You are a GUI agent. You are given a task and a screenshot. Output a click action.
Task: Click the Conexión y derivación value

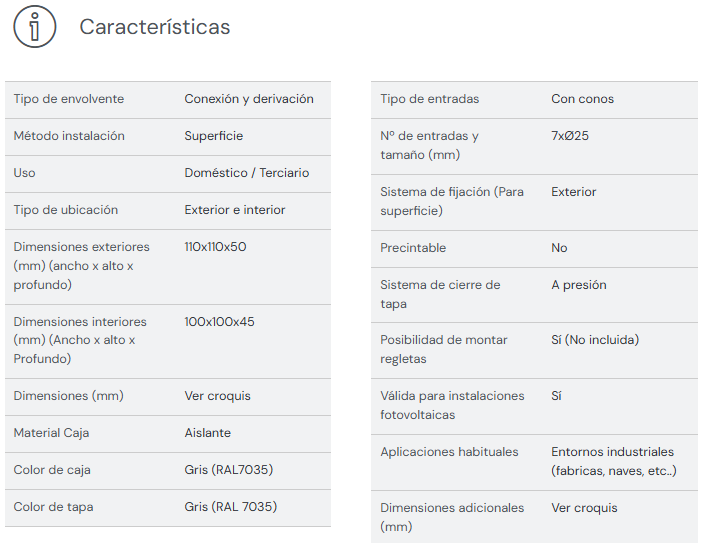pos(249,99)
